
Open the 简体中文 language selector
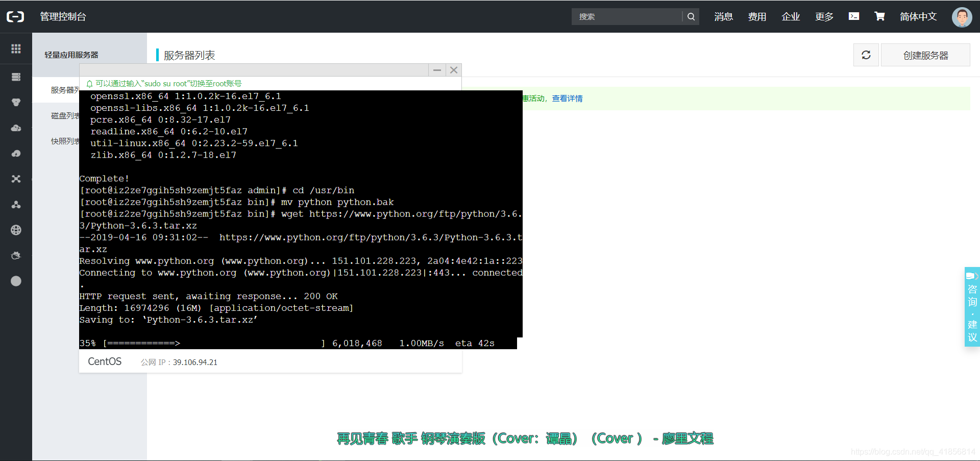point(918,16)
